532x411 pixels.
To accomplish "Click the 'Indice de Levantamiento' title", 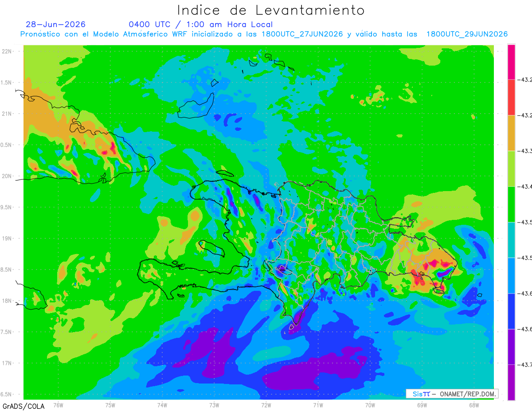I will point(271,10).
